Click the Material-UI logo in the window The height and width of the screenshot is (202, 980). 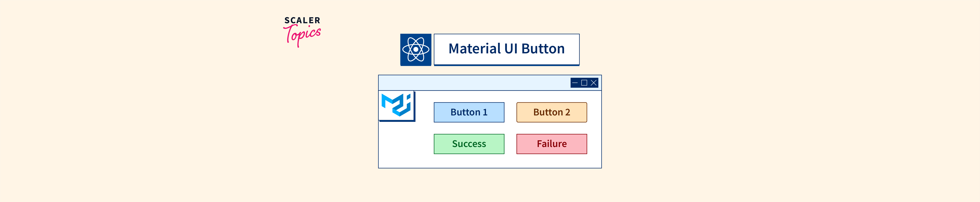(x=396, y=105)
